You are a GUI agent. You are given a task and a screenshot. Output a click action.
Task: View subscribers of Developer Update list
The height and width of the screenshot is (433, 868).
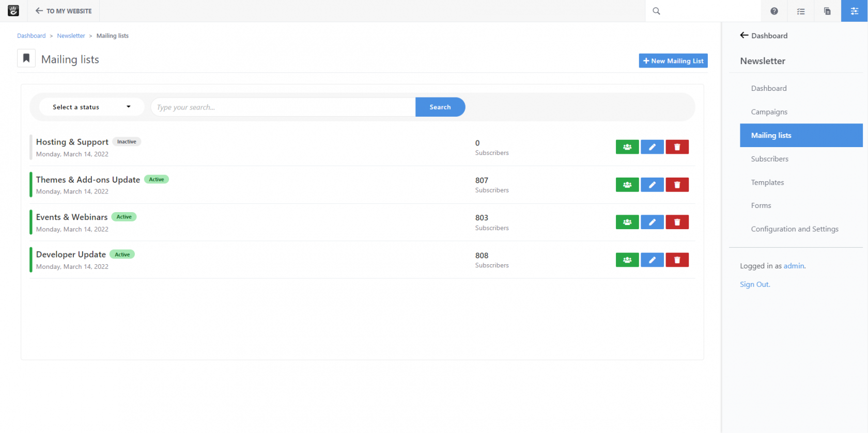(627, 260)
